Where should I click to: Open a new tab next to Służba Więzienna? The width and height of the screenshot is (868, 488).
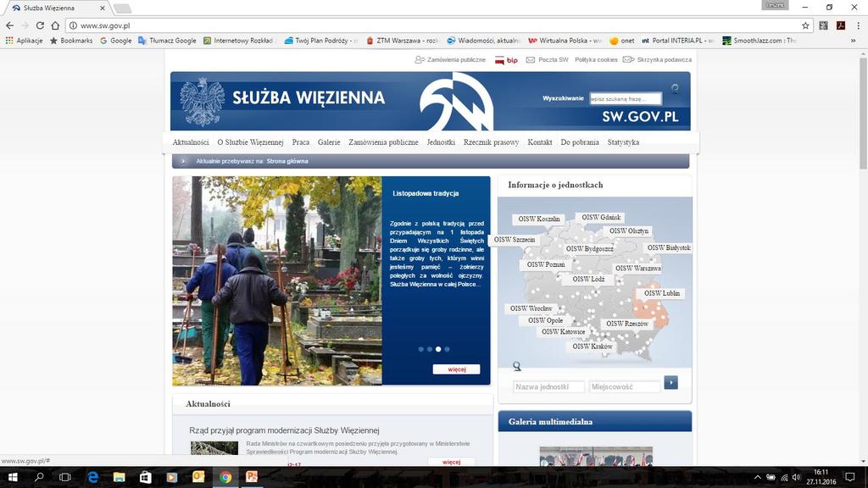coord(122,8)
